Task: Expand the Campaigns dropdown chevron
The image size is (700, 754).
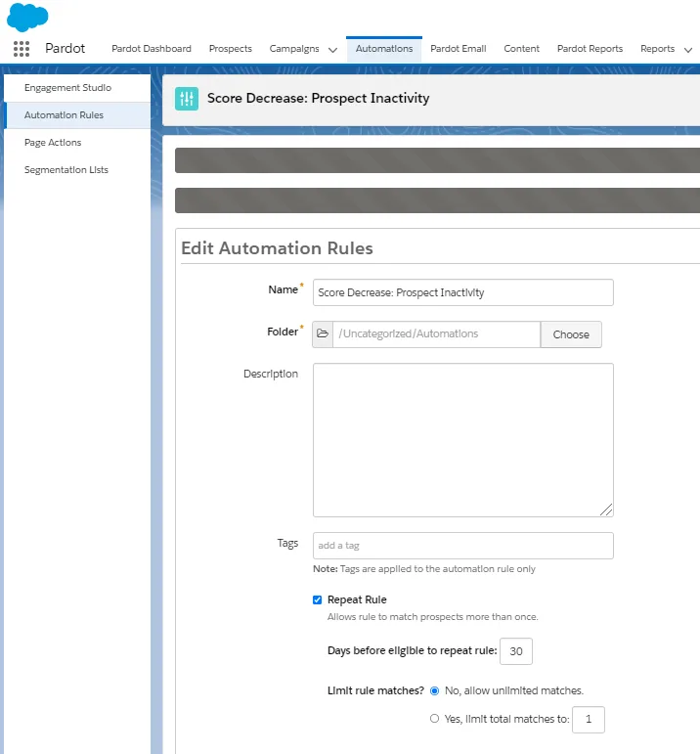Action: (332, 50)
